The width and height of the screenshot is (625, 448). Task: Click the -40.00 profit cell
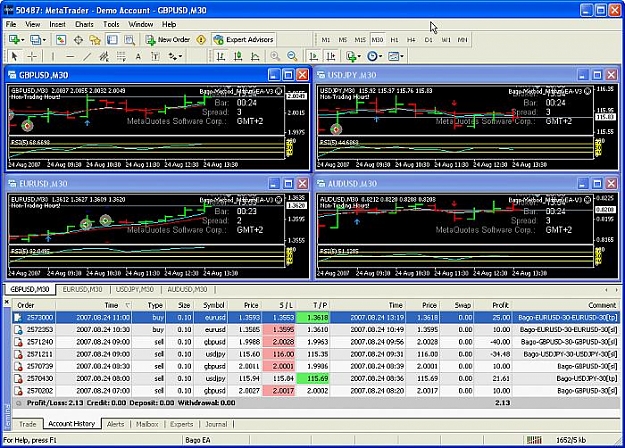click(x=492, y=342)
